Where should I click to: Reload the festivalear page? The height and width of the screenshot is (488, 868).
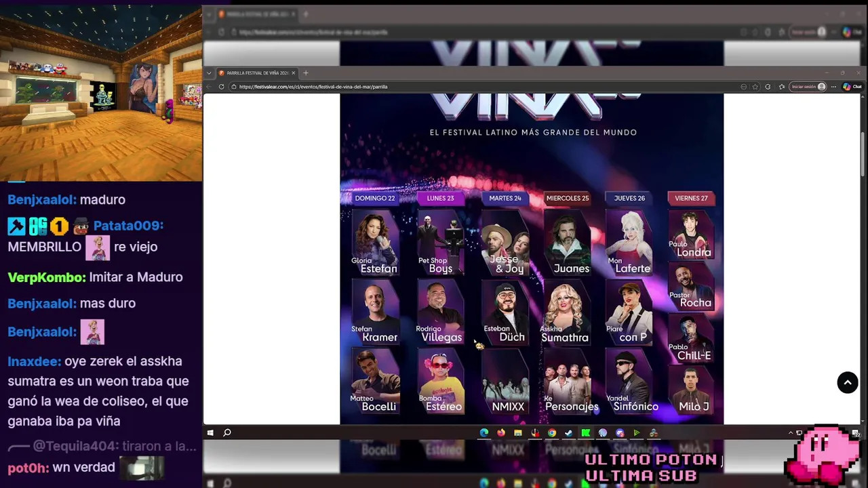[x=221, y=87]
